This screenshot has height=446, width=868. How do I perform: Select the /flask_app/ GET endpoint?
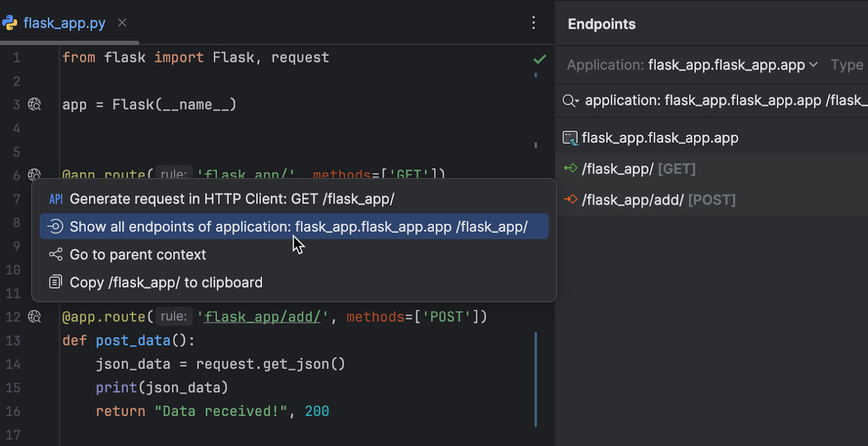click(638, 169)
